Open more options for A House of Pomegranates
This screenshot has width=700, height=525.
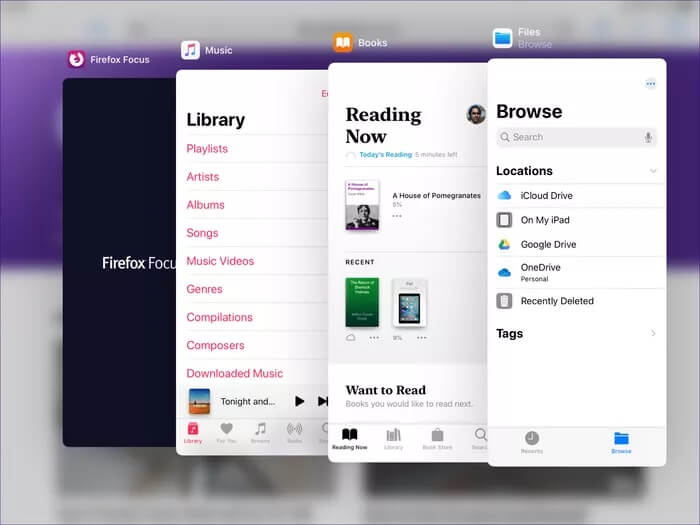pos(397,216)
